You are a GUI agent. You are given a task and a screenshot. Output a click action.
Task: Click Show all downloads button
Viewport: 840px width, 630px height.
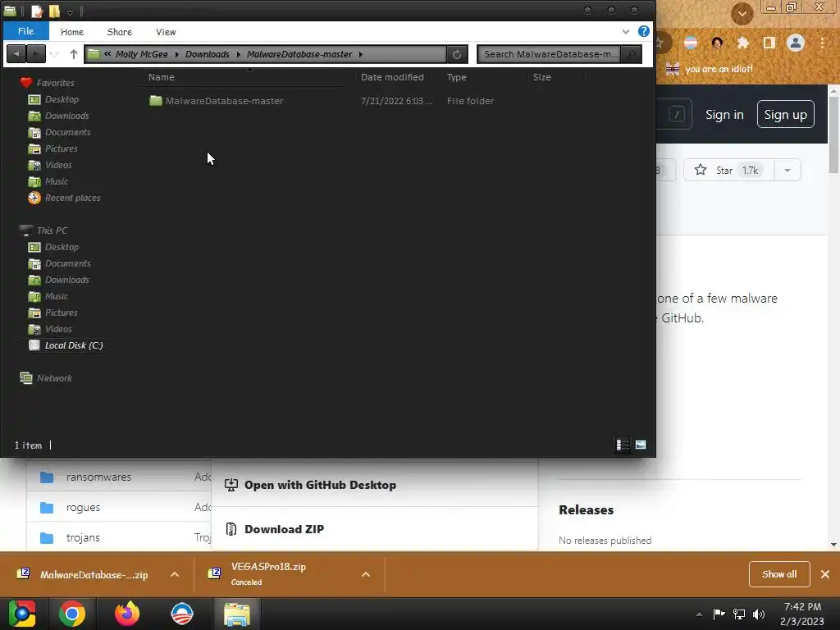click(779, 574)
